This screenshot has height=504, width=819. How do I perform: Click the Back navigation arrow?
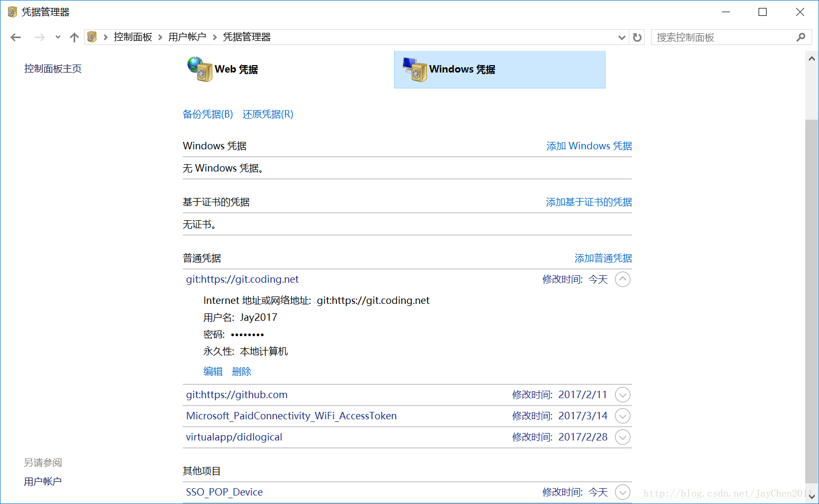click(16, 37)
